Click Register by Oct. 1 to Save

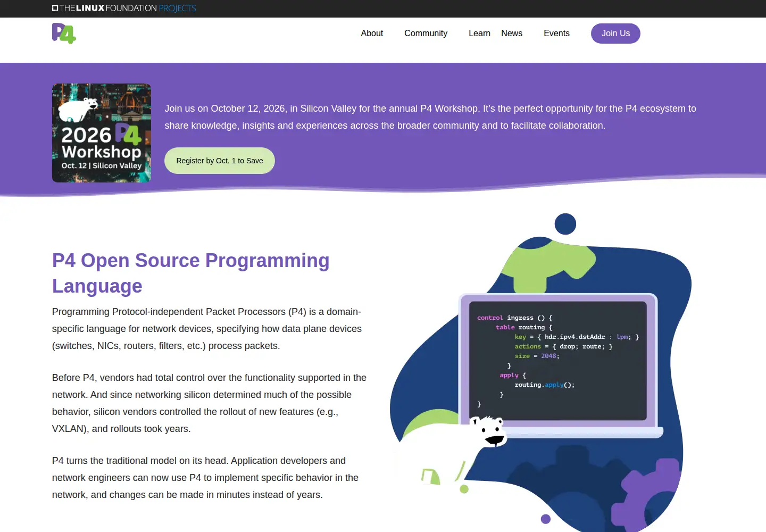pyautogui.click(x=220, y=161)
